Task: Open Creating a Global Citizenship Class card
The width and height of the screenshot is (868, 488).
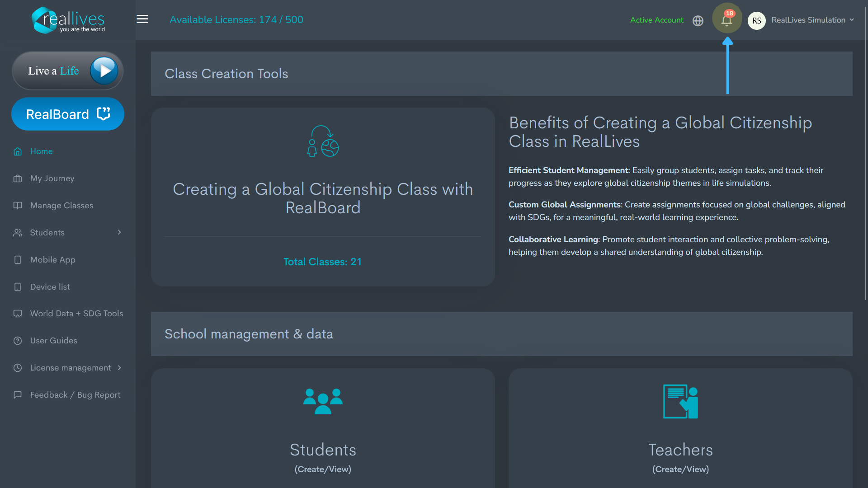Action: (x=323, y=197)
